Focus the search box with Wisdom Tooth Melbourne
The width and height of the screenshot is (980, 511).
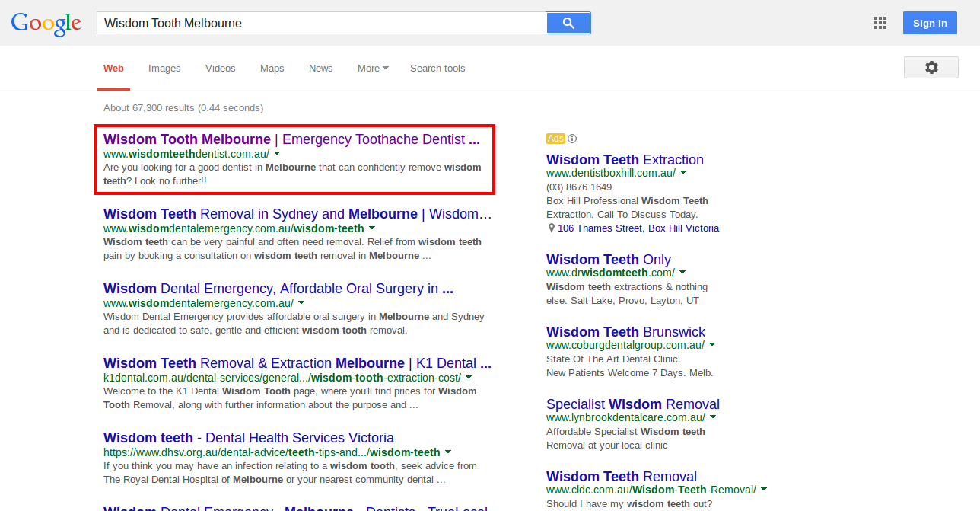tap(321, 23)
